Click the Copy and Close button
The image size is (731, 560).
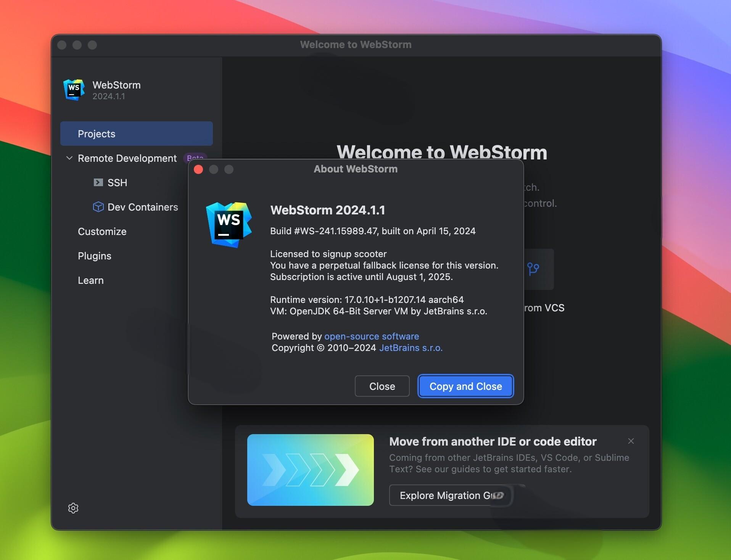[x=465, y=386]
